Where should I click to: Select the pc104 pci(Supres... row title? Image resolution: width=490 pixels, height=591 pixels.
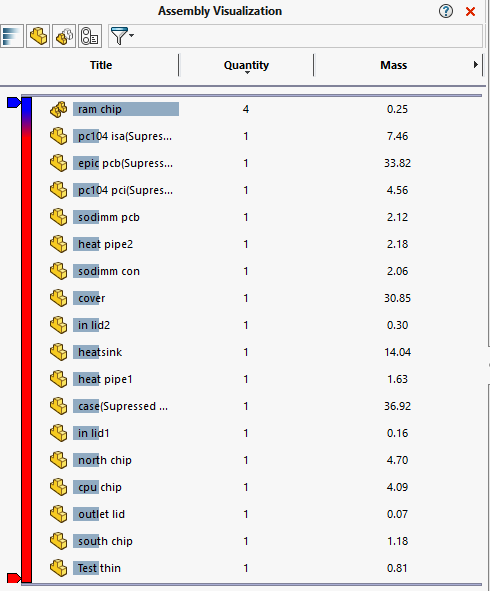click(x=126, y=190)
